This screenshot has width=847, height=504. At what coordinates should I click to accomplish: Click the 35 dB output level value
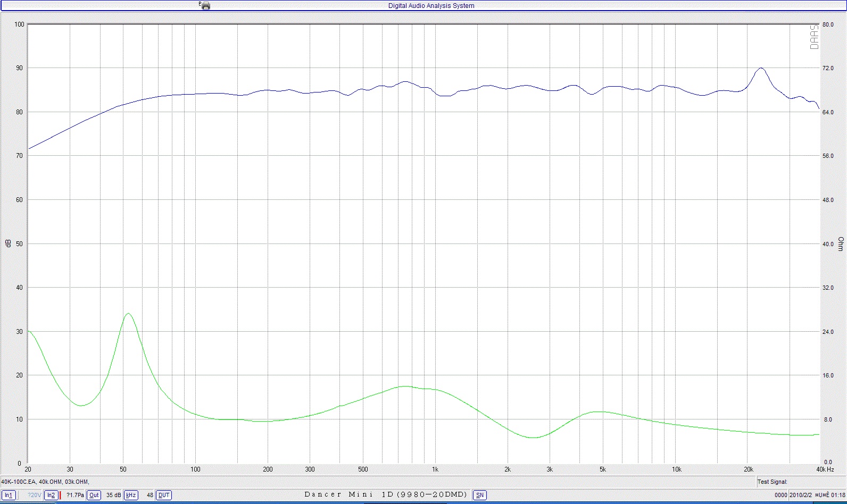pyautogui.click(x=113, y=495)
